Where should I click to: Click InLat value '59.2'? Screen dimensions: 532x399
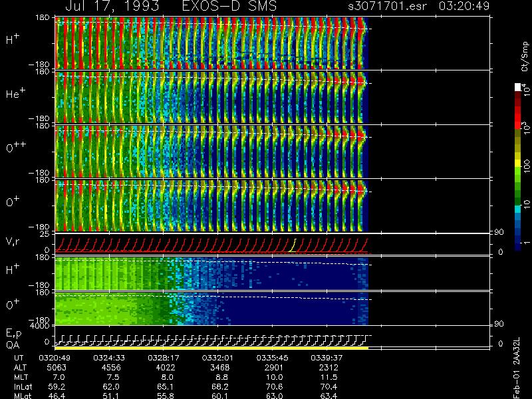click(x=57, y=386)
